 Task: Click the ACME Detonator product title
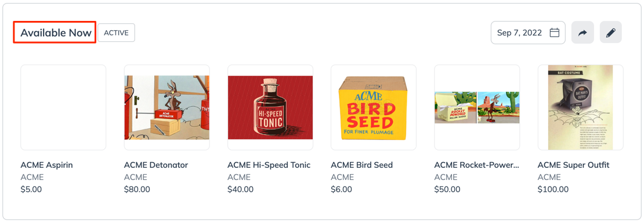pos(156,165)
